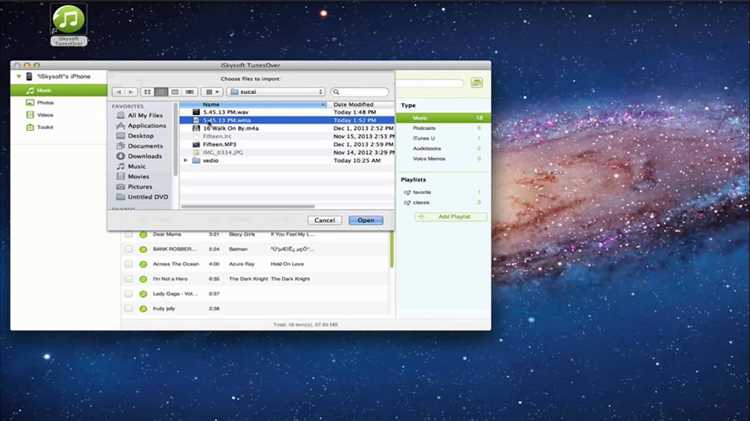Screen dimensions: 750x421
Task: Tick checkbox for Lady Gaga song
Action: (129, 294)
